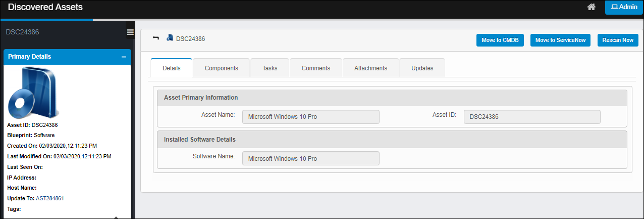
Task: View the Updates tab
Action: coord(422,68)
